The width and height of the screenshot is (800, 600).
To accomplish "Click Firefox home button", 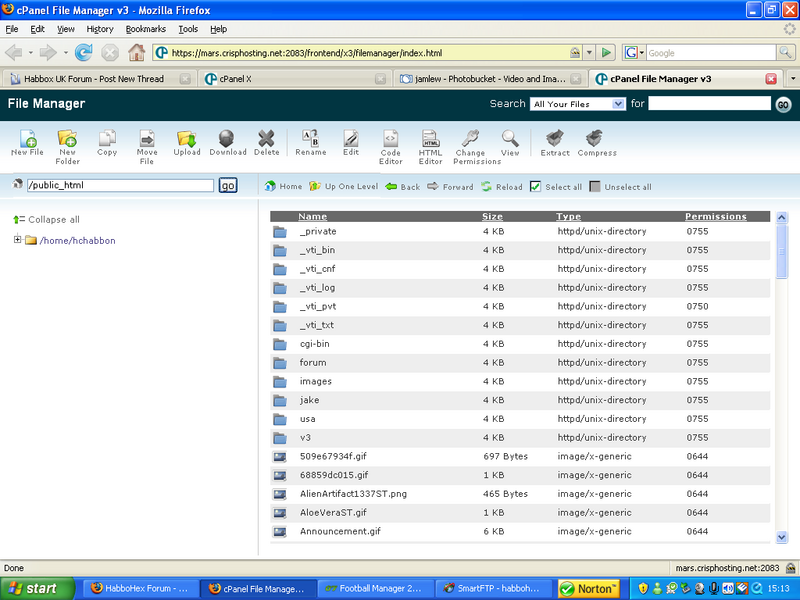I will click(136, 53).
